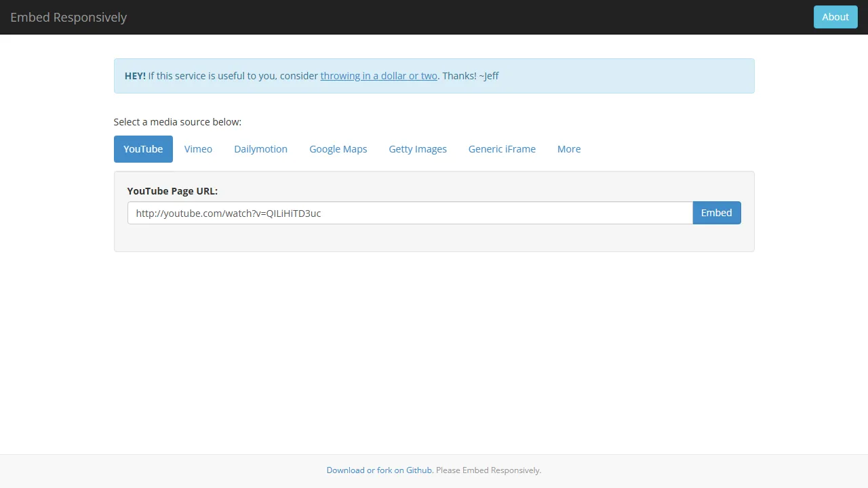868x488 pixels.
Task: Switch to the Dailymotion tab
Action: click(x=260, y=148)
